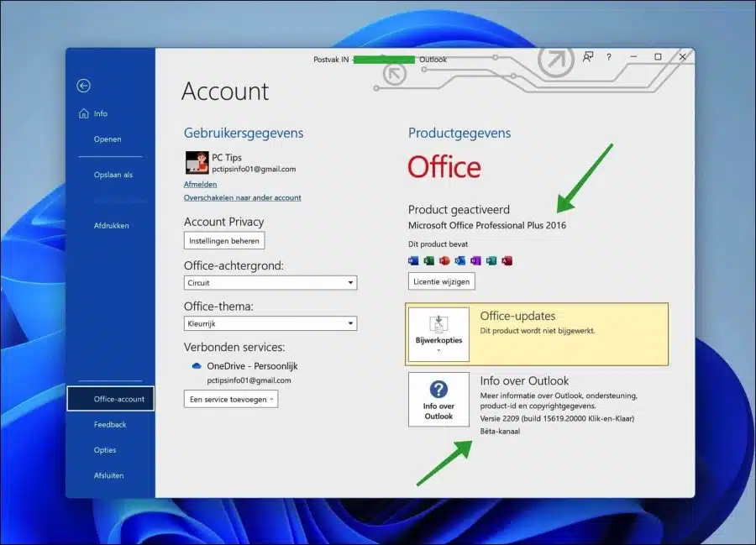
Task: Click Microsoft Office Professional Plus 2016 text
Action: point(487,226)
